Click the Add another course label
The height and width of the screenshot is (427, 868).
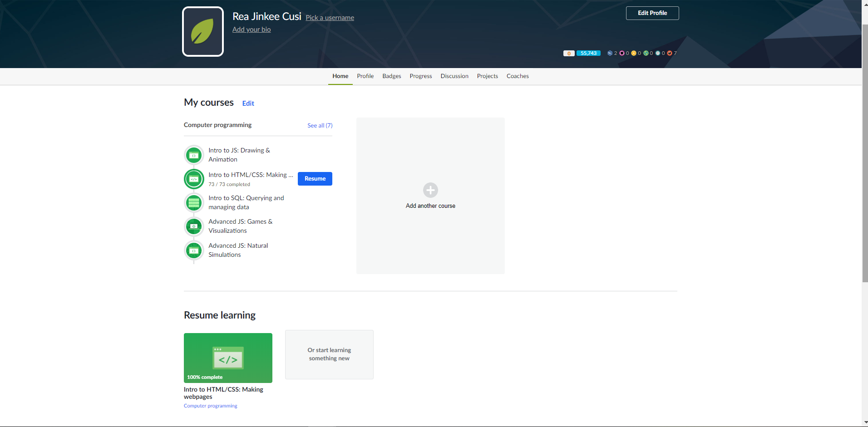(x=430, y=206)
